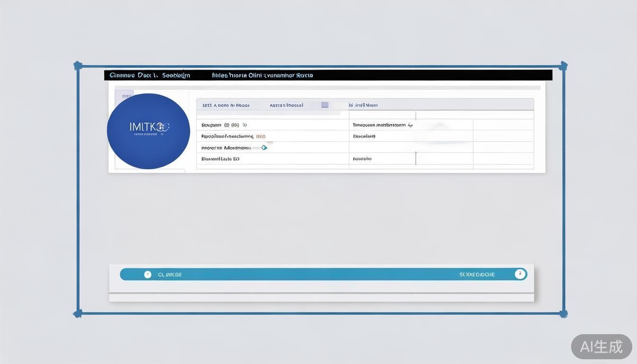Click the small icon after 'Thneoumn' cell text
Image resolution: width=637 pixels, height=364 pixels.
(x=410, y=126)
